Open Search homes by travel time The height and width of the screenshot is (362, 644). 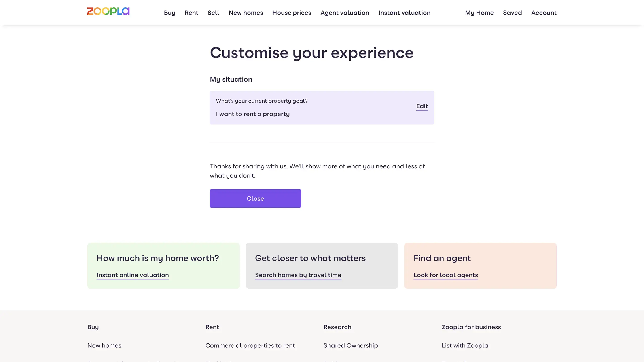298,275
